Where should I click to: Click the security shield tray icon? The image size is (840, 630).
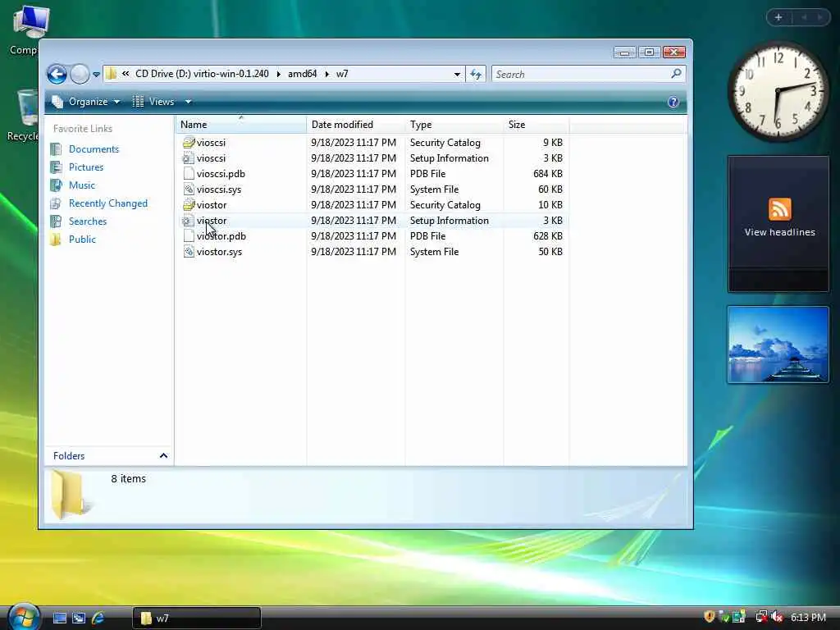tap(710, 617)
